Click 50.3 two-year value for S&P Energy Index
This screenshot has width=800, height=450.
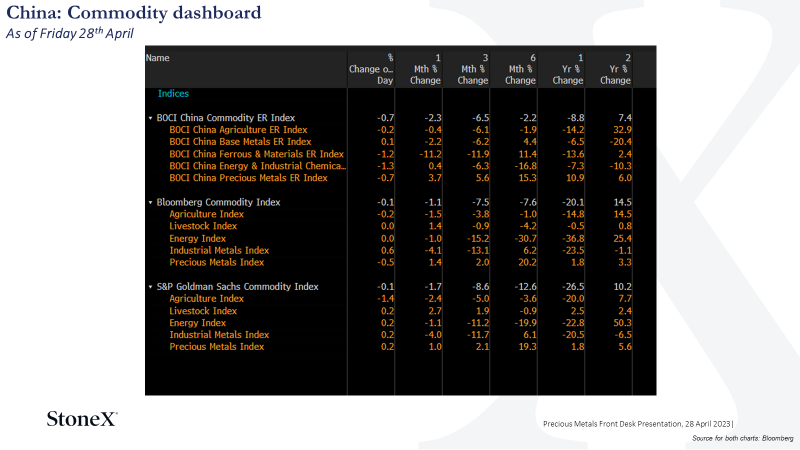click(x=622, y=323)
